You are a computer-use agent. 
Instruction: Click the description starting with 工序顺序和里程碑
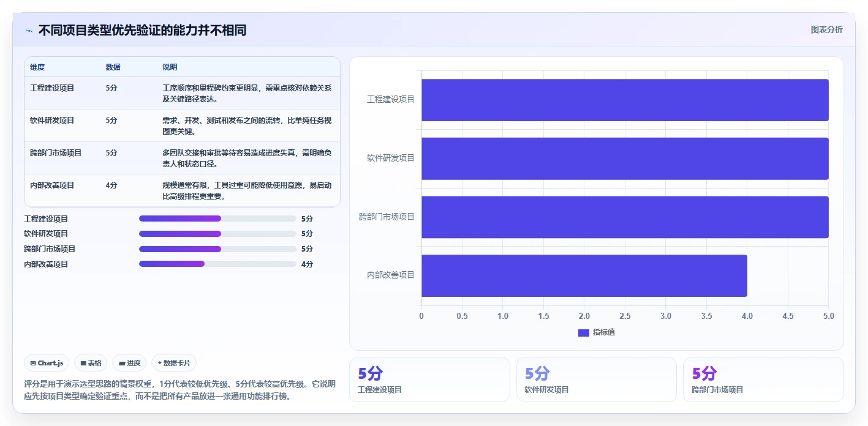[x=247, y=93]
